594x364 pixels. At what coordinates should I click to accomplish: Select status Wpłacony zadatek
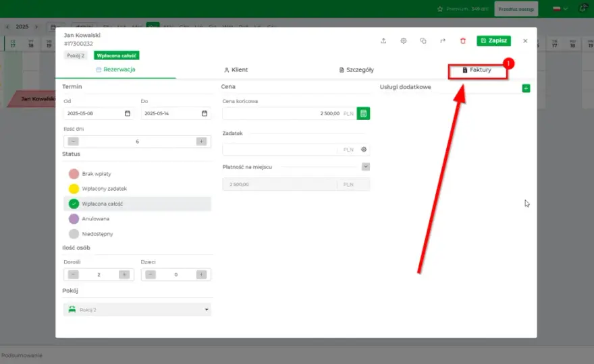point(137,189)
